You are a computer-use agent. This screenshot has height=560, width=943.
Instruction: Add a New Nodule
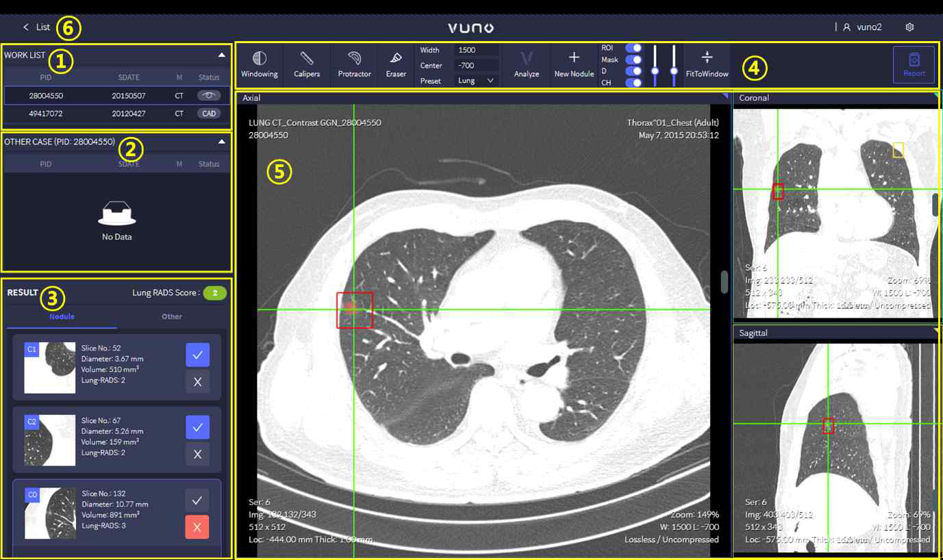coord(574,64)
